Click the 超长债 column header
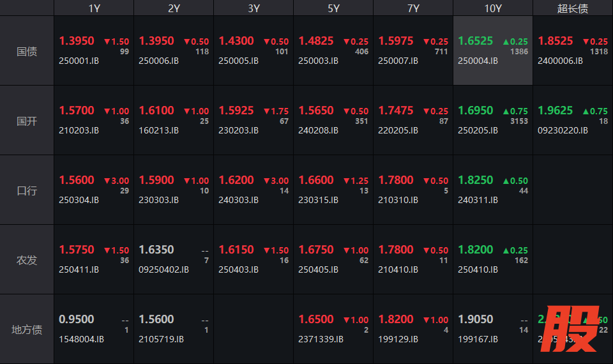 click(x=573, y=8)
